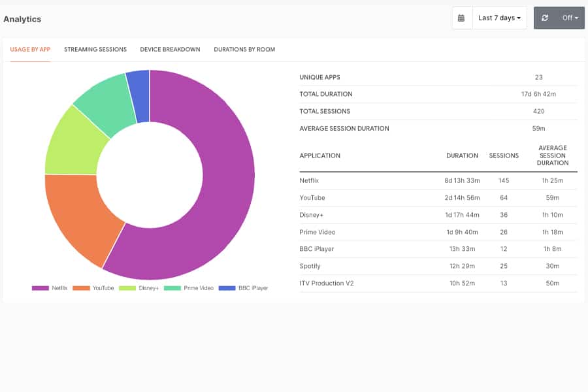Open the calendar date picker icon
The width and height of the screenshot is (588, 392).
tap(462, 18)
